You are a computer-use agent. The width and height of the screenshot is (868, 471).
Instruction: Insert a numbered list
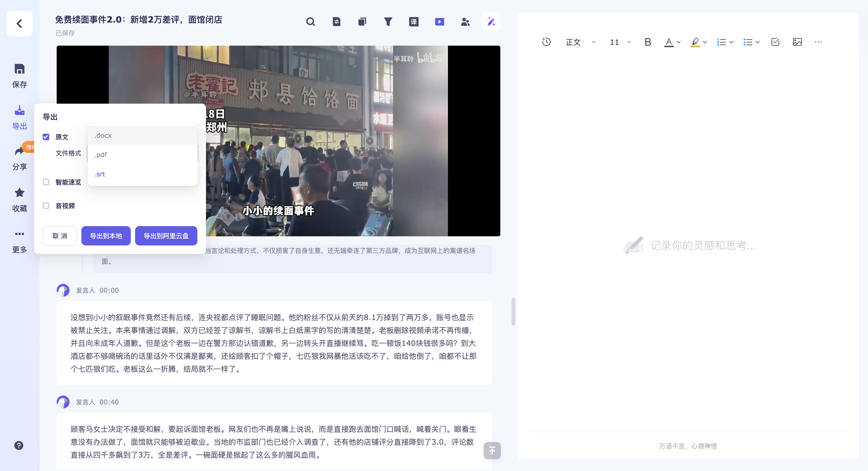tap(721, 42)
